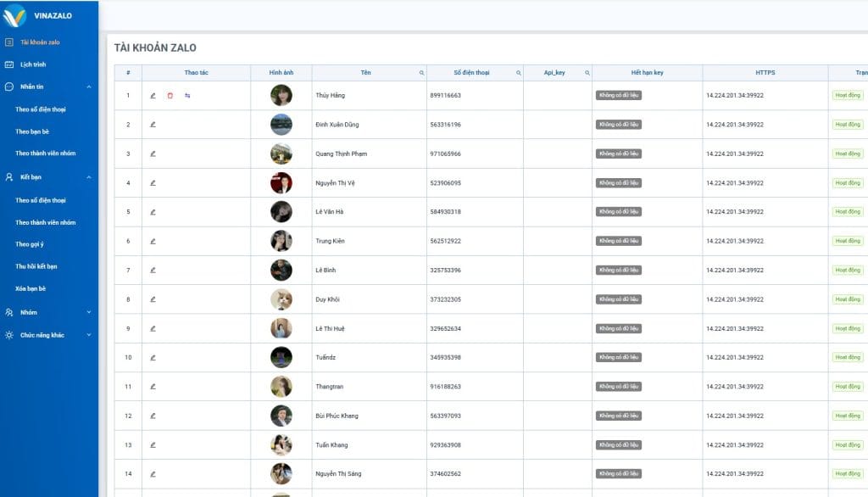Image resolution: width=868 pixels, height=497 pixels.
Task: Go to Thu hồi kết bạn
Action: 36,266
